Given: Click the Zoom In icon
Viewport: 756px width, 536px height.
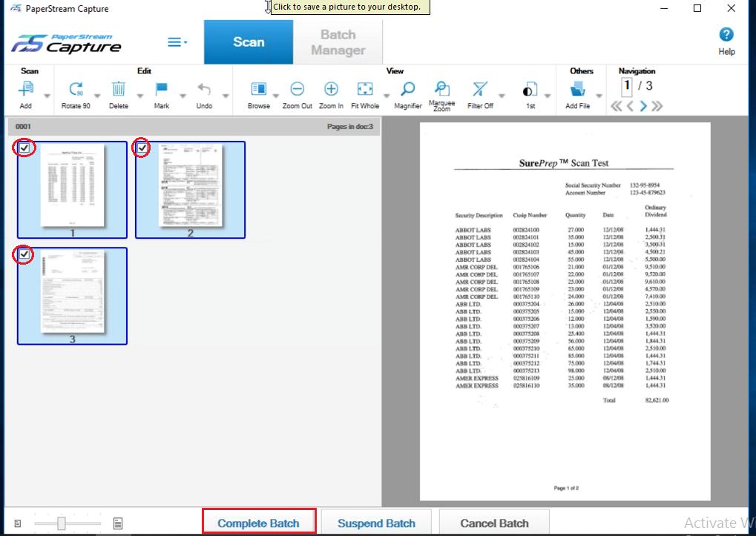Looking at the screenshot, I should coord(331,90).
